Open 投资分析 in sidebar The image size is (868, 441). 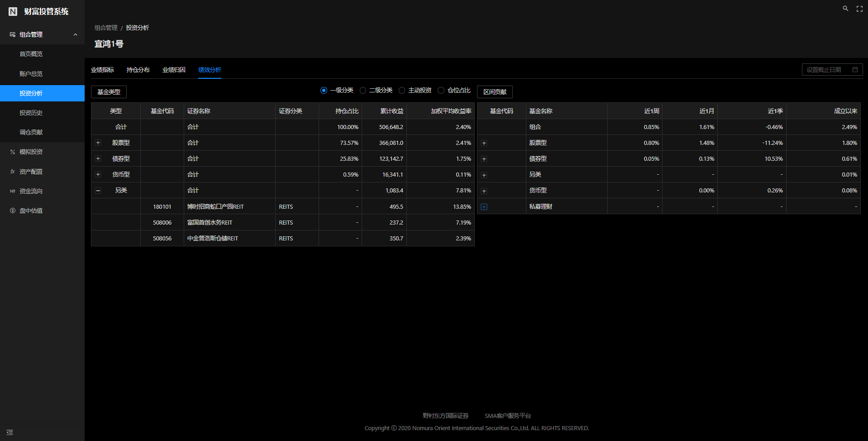pos(42,93)
